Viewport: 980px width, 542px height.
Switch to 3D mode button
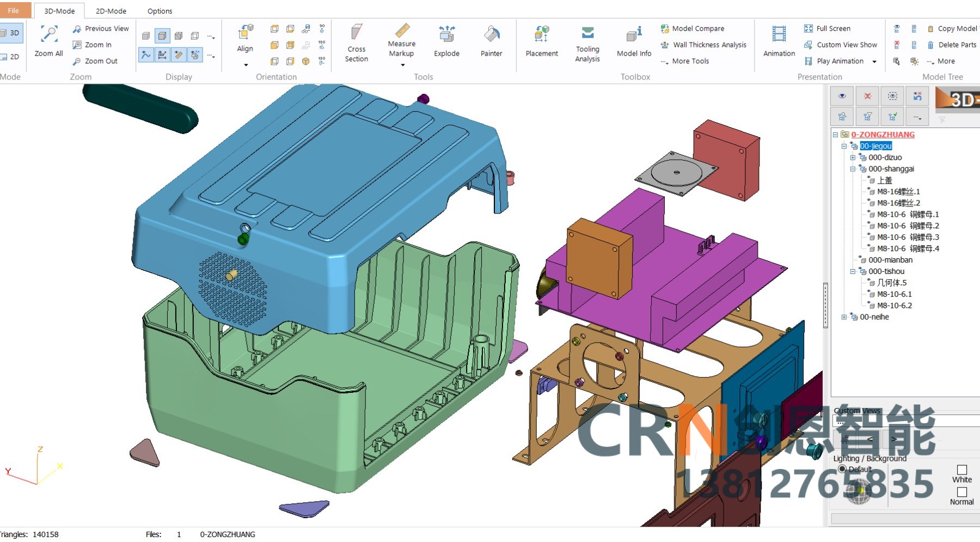tap(10, 33)
